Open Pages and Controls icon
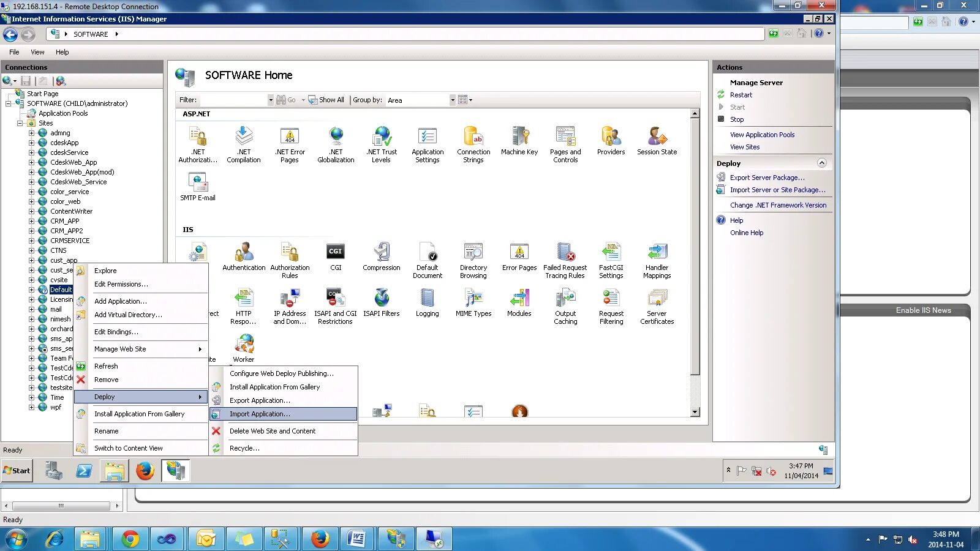Image resolution: width=980 pixels, height=551 pixels. pyautogui.click(x=565, y=144)
